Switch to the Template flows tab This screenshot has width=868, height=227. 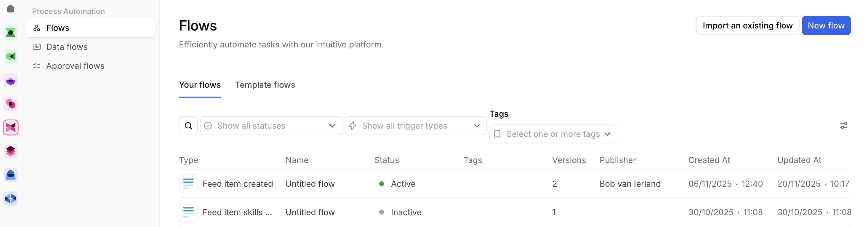[x=265, y=85]
